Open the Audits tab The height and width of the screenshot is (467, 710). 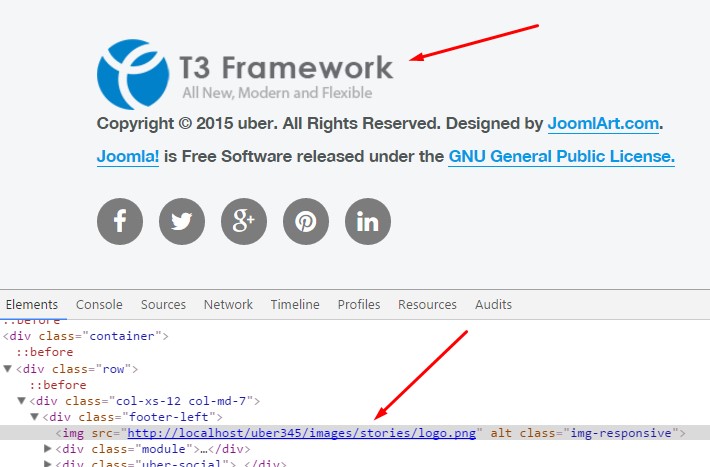tap(494, 304)
